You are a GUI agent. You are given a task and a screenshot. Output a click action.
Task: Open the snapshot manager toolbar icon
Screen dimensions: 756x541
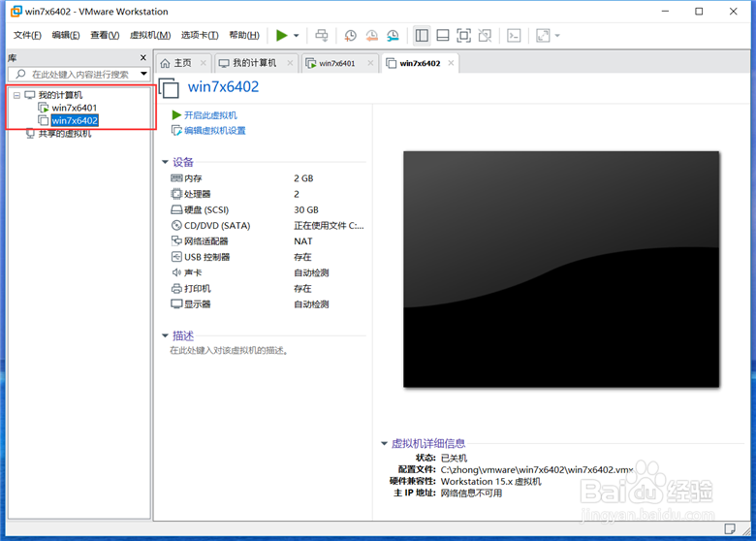[x=393, y=35]
